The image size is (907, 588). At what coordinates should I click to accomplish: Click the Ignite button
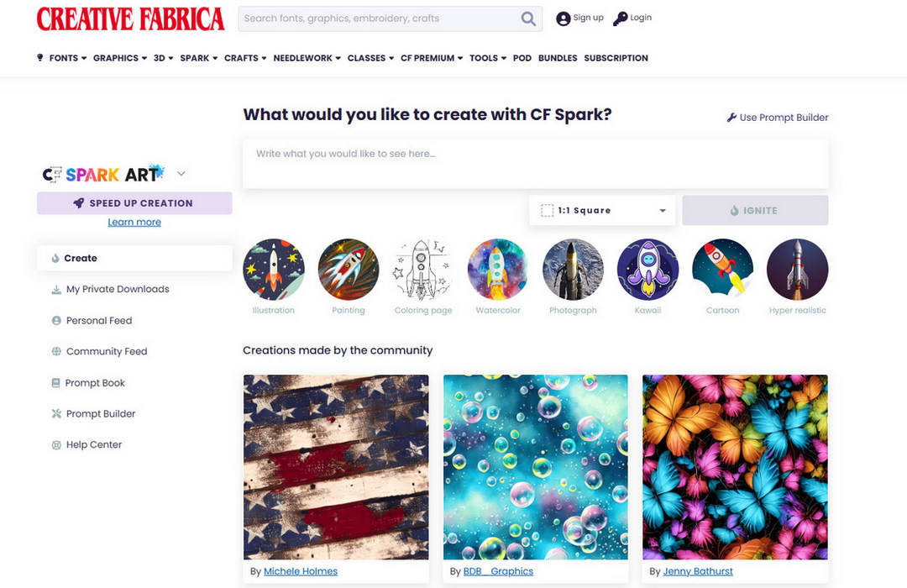[755, 210]
